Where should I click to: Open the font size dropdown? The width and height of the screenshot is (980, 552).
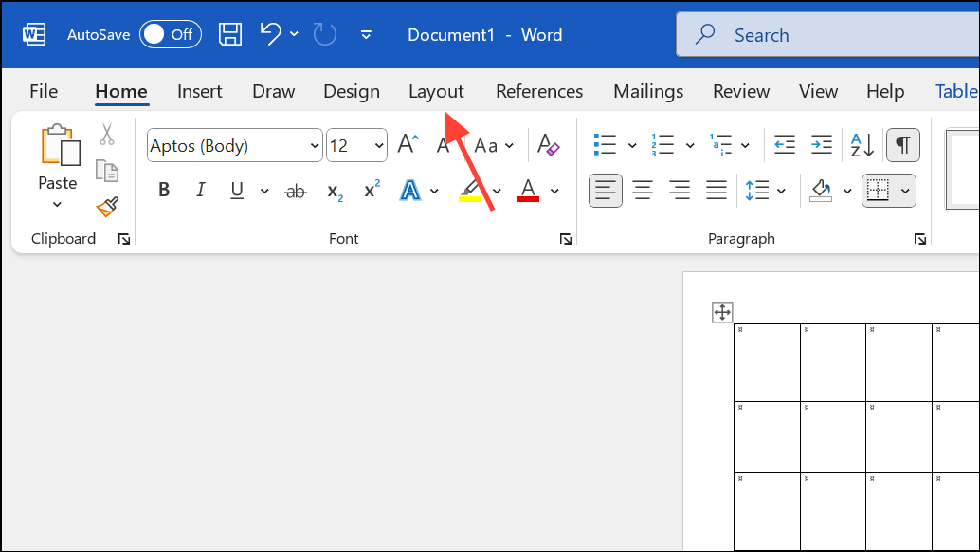[x=379, y=146]
